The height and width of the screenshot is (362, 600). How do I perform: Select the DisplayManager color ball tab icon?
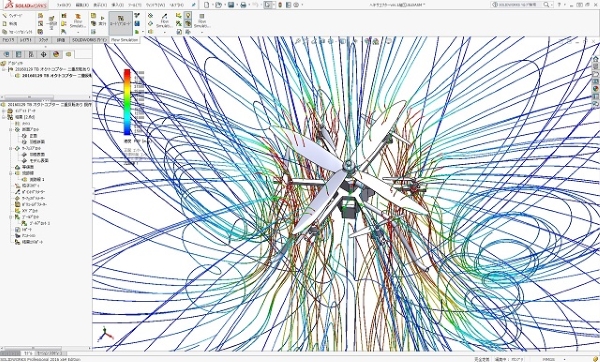56,54
